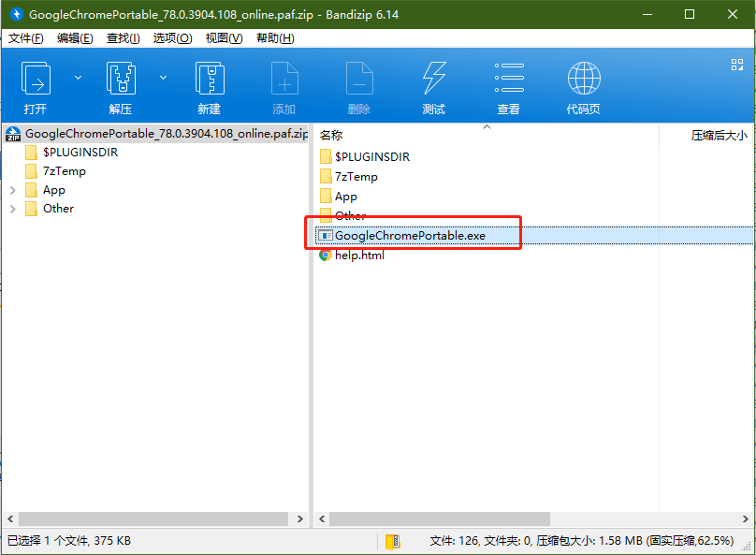Screen dimensions: 756x555
Task: Click the Bandizip logo in title bar
Action: [16, 14]
